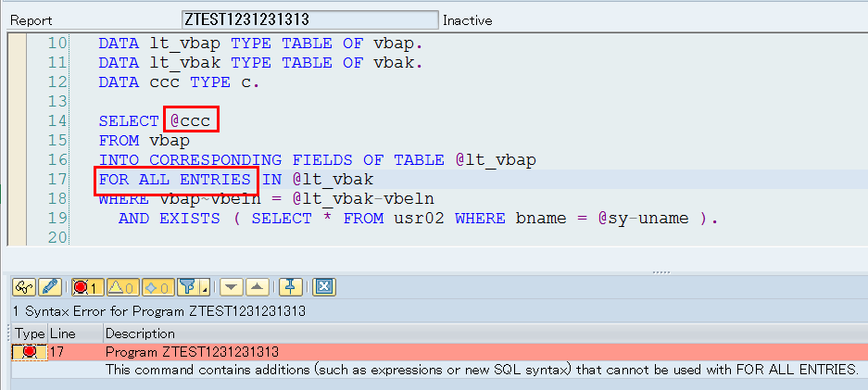This screenshot has height=390, width=868.
Task: Click the Display (glasses) icon in error panel
Action: click(24, 286)
